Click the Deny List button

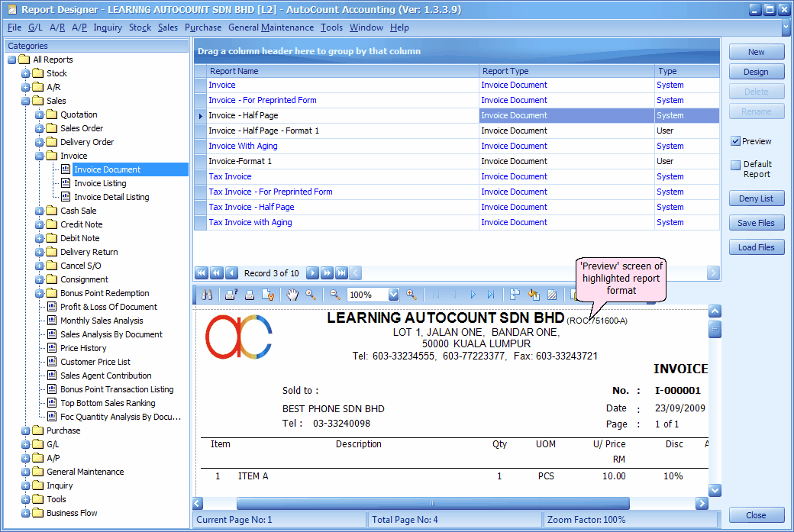coord(757,198)
